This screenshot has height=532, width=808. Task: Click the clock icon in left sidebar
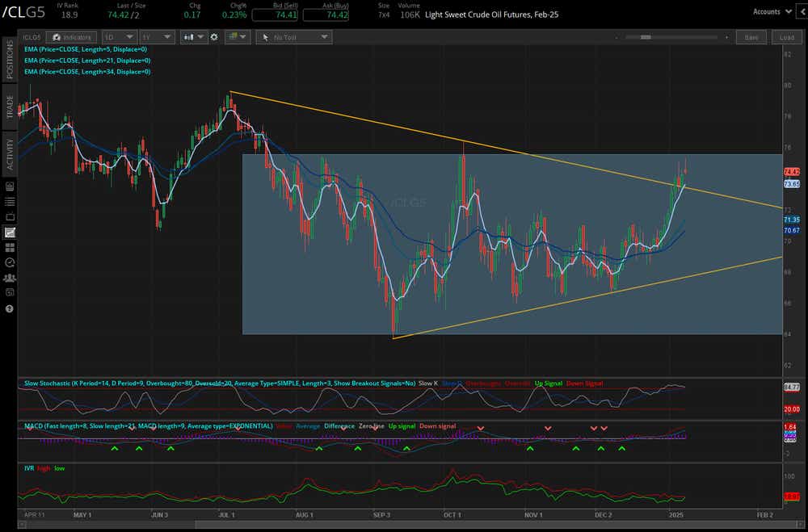[x=10, y=262]
